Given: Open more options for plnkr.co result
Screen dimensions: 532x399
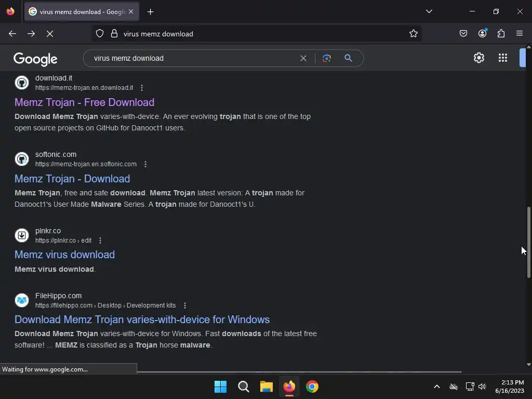Looking at the screenshot, I should point(100,241).
